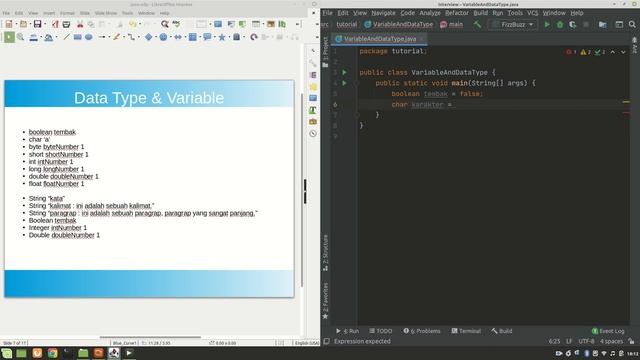Screen dimensions: 640x360
Task: Select the Rotate tool in Impress drawing toolbar
Action: pos(253,37)
